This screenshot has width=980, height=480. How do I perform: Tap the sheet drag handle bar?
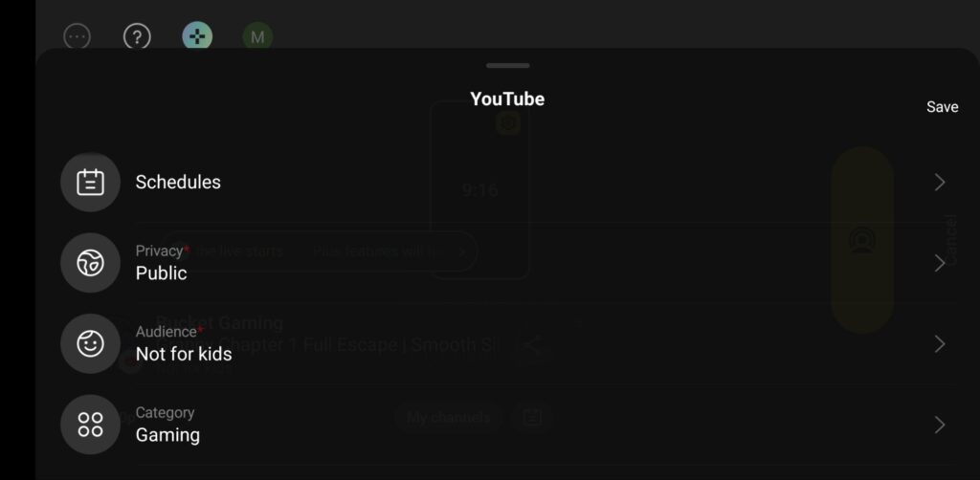coord(508,66)
